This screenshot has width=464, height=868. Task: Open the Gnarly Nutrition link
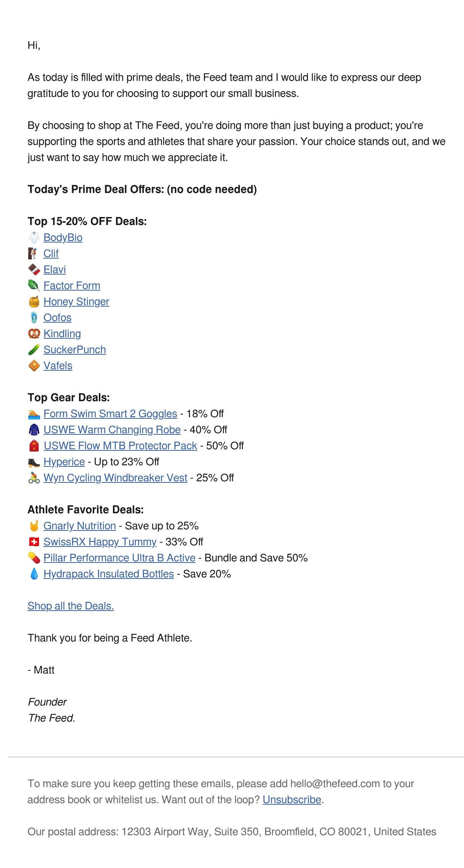(x=79, y=526)
